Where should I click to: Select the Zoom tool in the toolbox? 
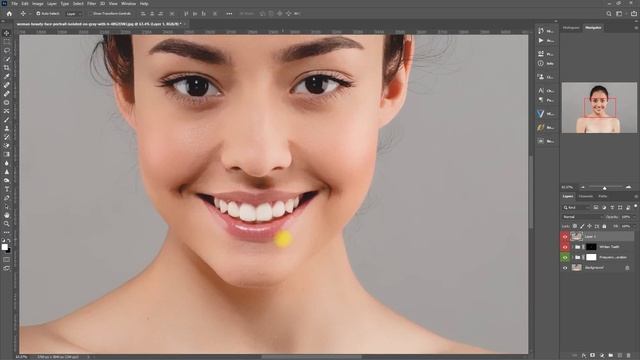click(7, 224)
